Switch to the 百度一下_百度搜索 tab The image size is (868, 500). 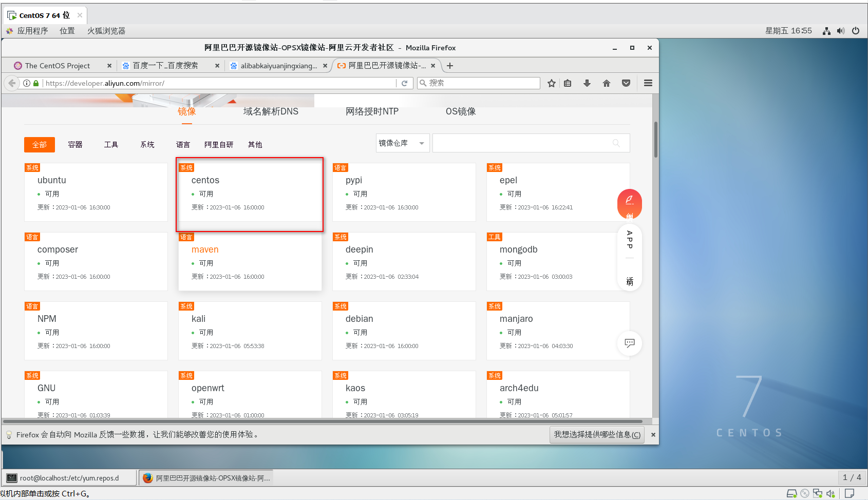(165, 66)
